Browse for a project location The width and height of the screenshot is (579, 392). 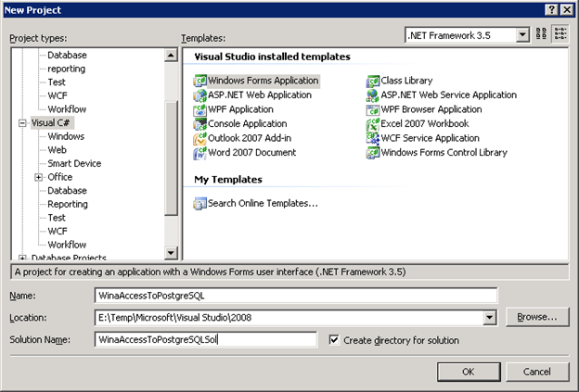click(x=537, y=317)
